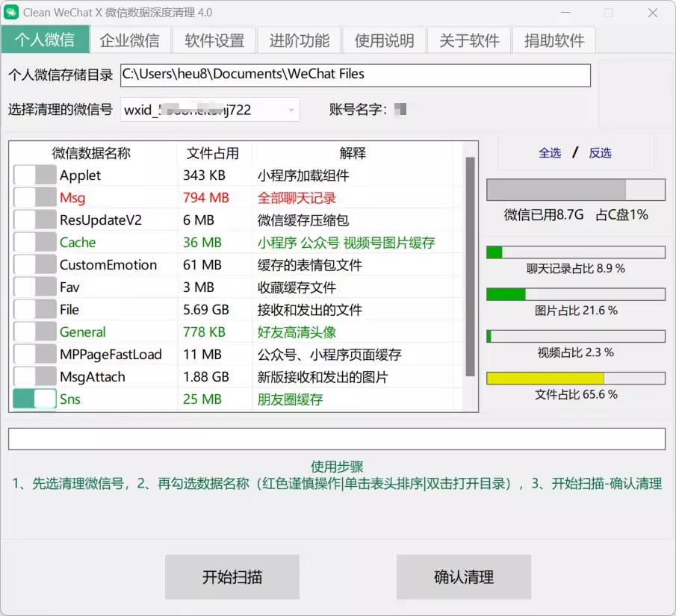The image size is (676, 616).
Task: Open the WeChat ID selection dropdown
Action: coord(210,110)
